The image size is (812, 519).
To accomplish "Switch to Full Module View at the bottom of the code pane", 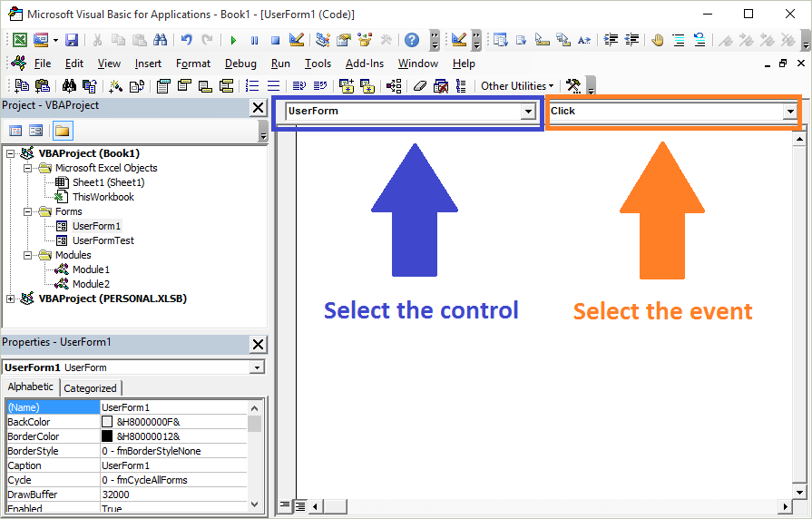I will pos(298,505).
